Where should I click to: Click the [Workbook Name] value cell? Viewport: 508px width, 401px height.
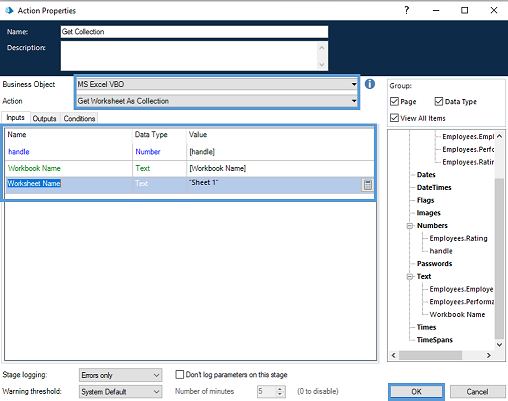click(x=280, y=168)
